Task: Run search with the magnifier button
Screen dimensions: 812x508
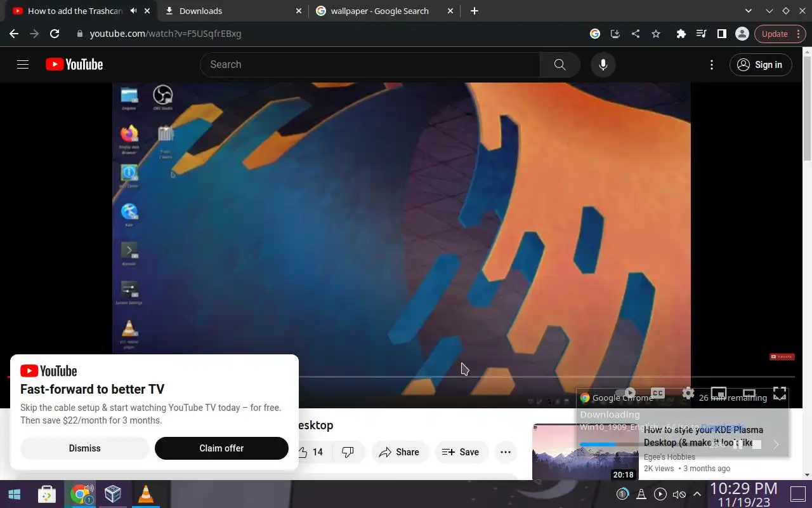Action: tap(560, 64)
